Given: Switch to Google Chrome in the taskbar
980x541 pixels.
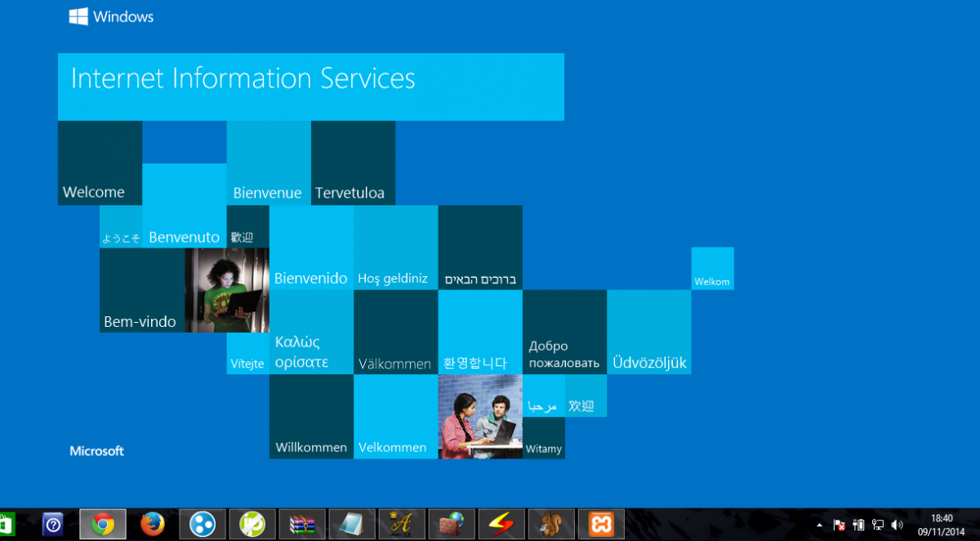Looking at the screenshot, I should (103, 524).
